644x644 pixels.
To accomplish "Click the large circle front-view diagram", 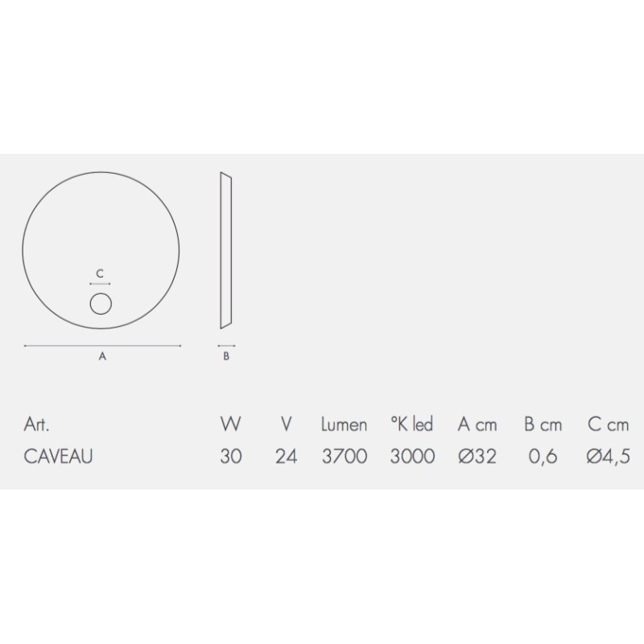I will click(101, 250).
